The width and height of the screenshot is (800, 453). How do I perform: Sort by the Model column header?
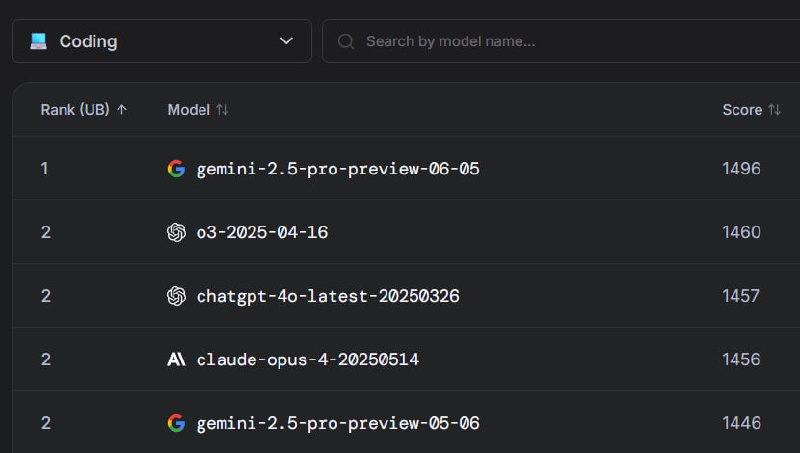point(197,110)
